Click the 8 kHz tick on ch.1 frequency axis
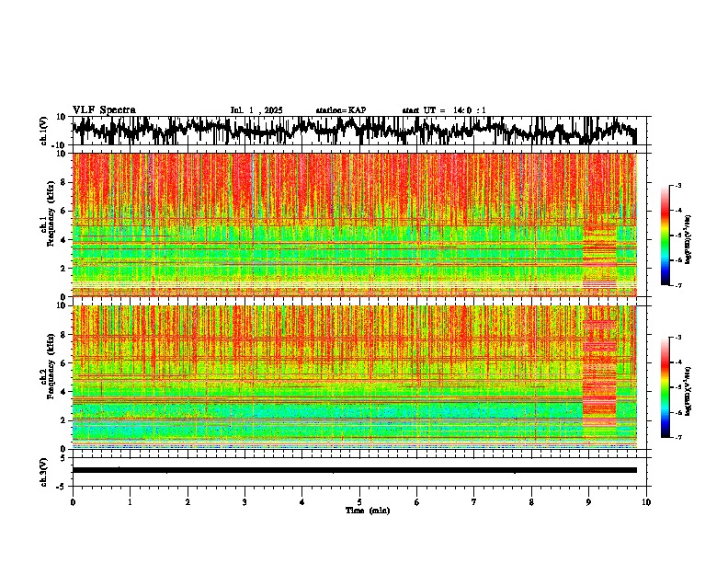 63,182
